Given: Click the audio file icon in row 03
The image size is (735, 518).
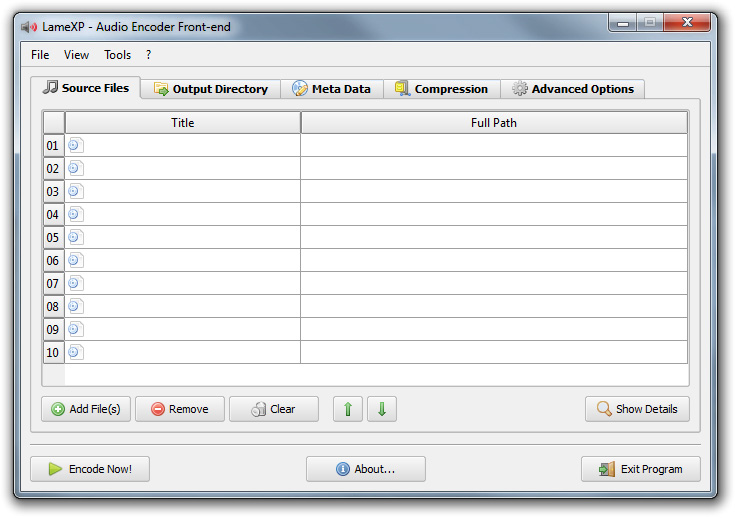Looking at the screenshot, I should coord(75,191).
